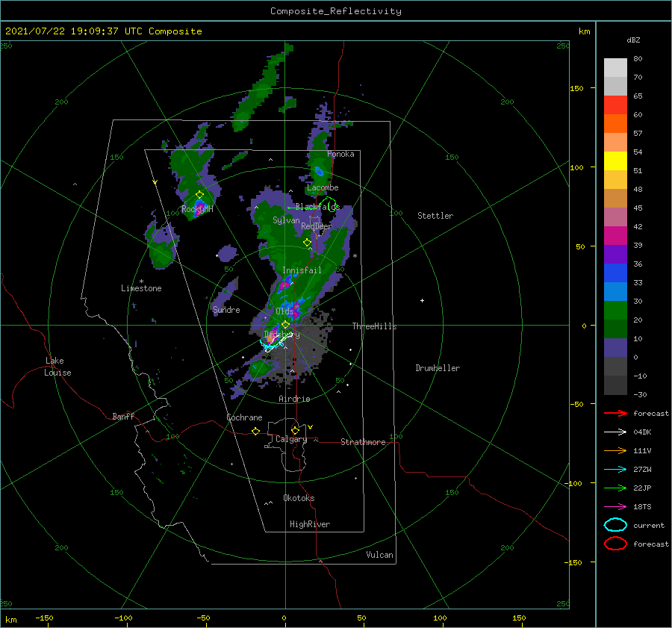
Task: Click the cyan current ellipse in legend
Action: tap(615, 525)
